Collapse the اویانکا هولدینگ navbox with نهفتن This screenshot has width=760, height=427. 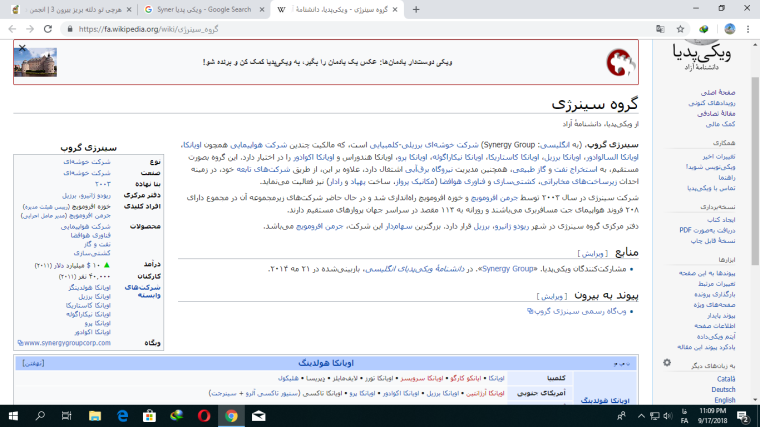point(33,363)
